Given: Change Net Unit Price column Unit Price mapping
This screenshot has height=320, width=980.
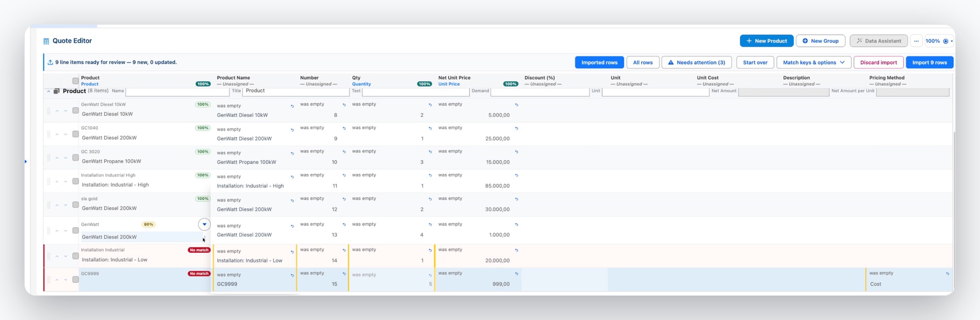Looking at the screenshot, I should [x=449, y=84].
